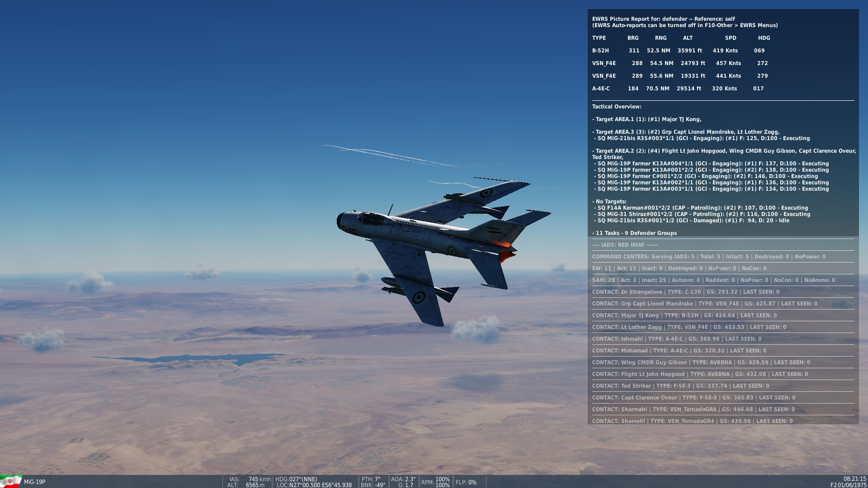The image size is (868, 488).
Task: Click the HDG 027° heading indicator
Action: pos(296,479)
